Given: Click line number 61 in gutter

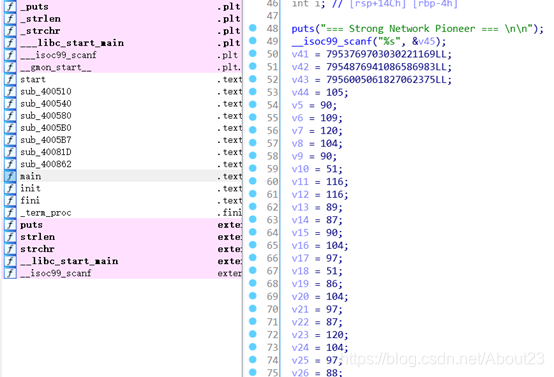Looking at the screenshot, I should 272,194.
